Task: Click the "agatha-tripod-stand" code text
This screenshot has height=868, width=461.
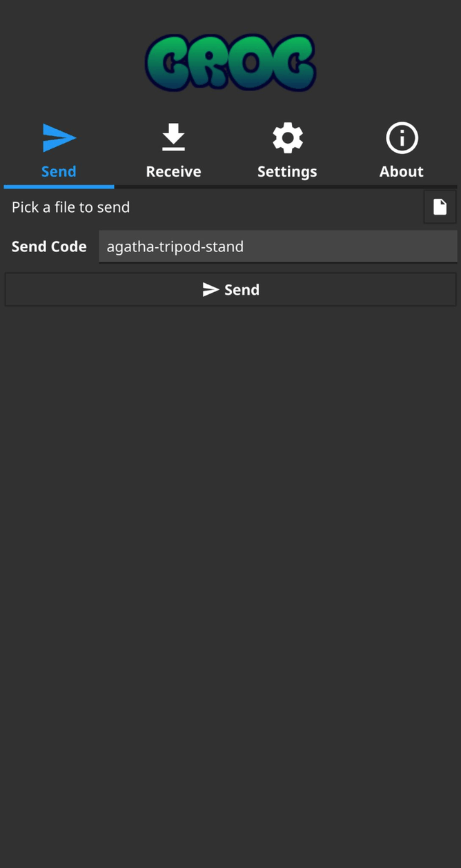Action: click(175, 247)
